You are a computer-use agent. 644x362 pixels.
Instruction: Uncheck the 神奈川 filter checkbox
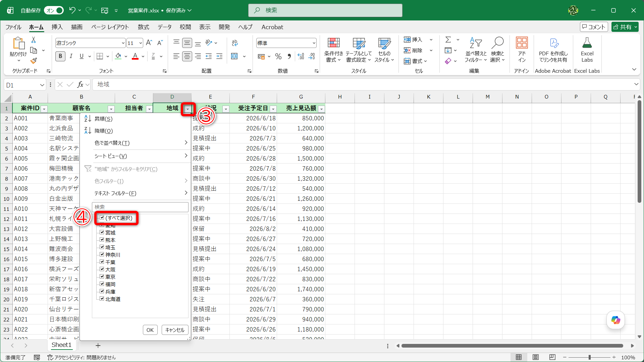pos(102,254)
